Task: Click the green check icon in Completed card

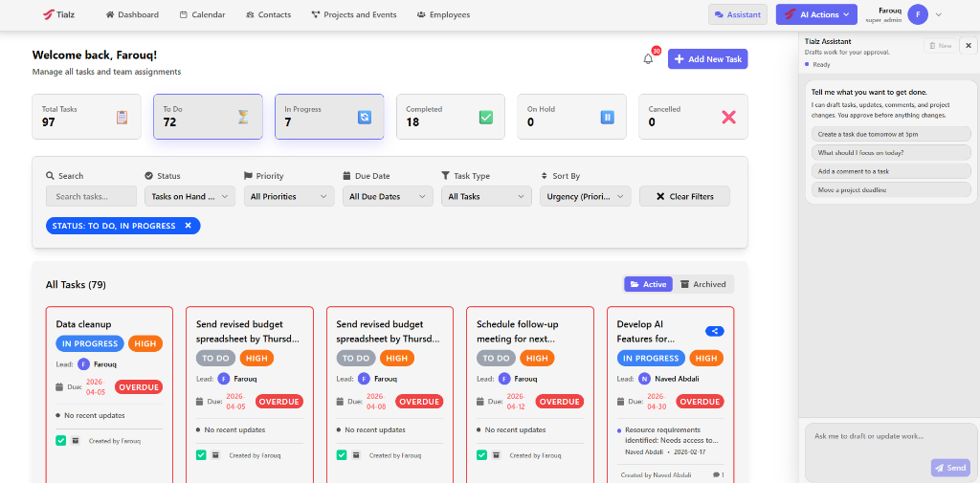Action: click(x=485, y=117)
